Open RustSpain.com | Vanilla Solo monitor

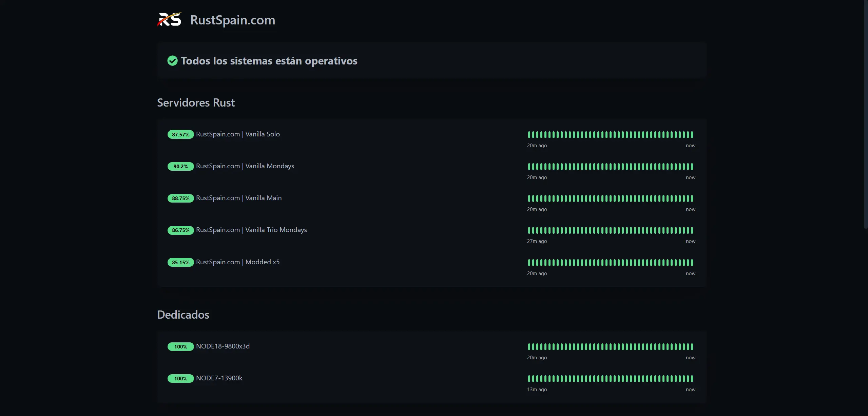tap(238, 134)
